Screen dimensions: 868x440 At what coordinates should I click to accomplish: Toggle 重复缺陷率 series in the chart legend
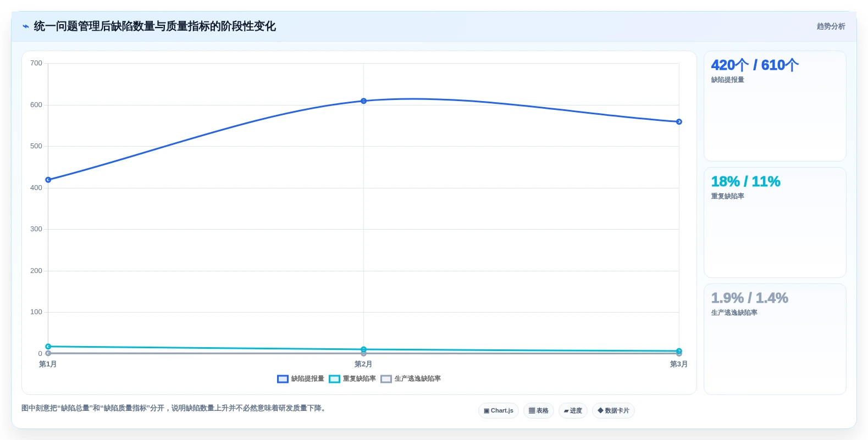[352, 378]
